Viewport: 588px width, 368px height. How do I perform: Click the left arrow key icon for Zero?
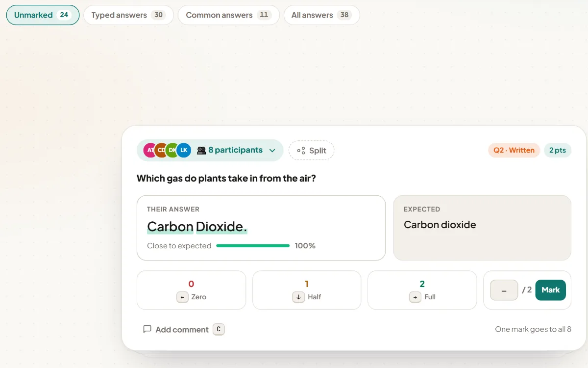click(182, 297)
